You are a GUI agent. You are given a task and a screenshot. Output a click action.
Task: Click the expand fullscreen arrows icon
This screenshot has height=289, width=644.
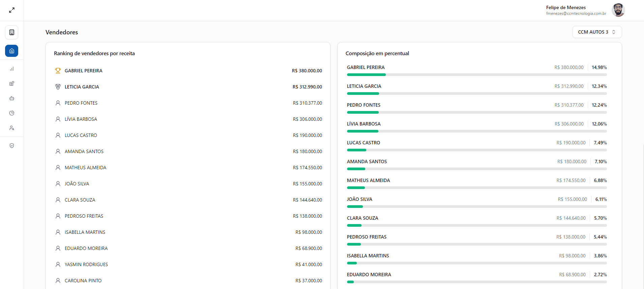pyautogui.click(x=12, y=10)
